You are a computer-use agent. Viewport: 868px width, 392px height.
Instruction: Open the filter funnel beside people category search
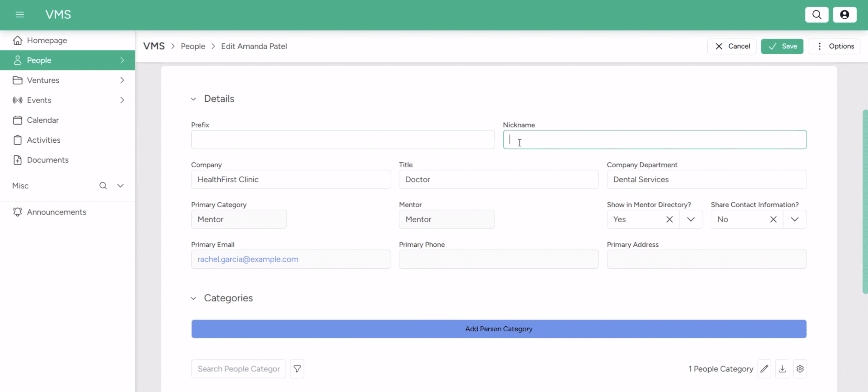pos(297,369)
